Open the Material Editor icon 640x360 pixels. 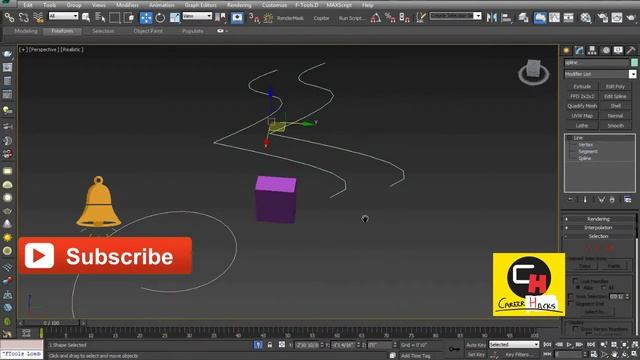point(585,18)
